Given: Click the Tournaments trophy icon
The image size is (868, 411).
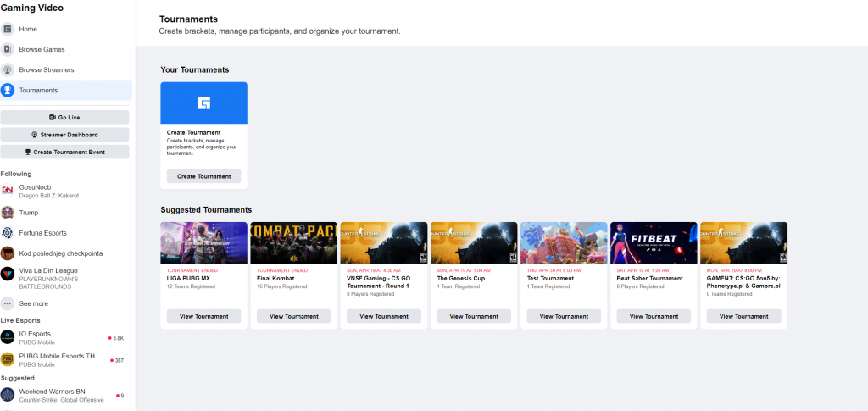Looking at the screenshot, I should tap(8, 90).
